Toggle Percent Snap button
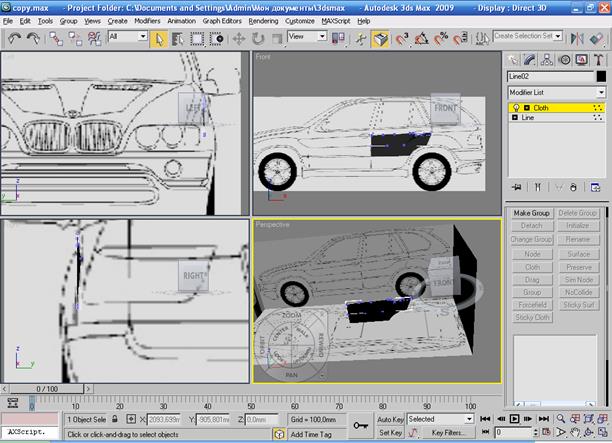The height and width of the screenshot is (443, 612). [441, 39]
